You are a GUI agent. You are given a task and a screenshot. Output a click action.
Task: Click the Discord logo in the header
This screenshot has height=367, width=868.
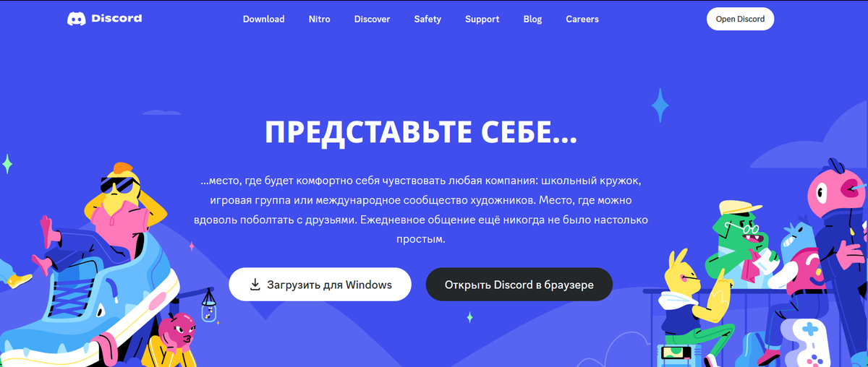(x=105, y=19)
